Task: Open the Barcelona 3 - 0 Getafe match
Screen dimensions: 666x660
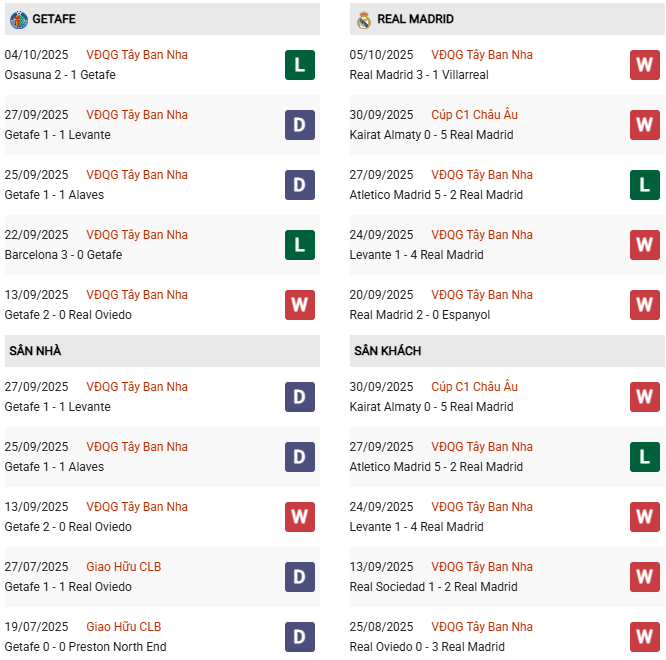Action: tap(63, 255)
